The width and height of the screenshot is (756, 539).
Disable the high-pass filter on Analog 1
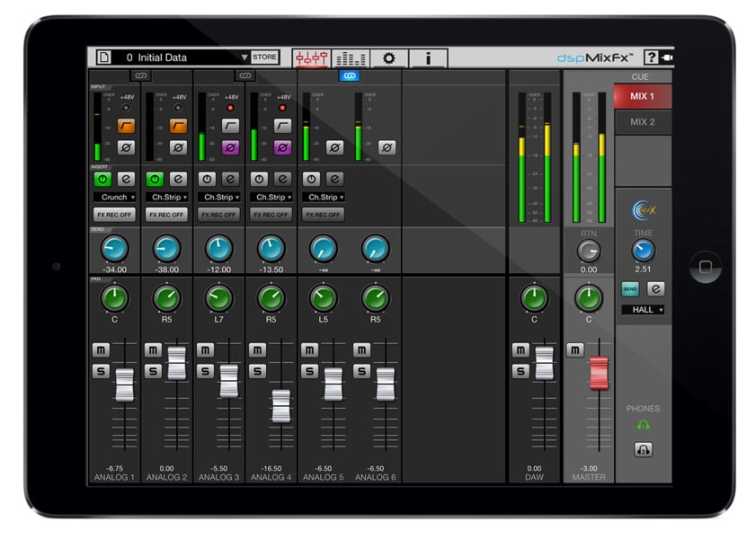(x=126, y=126)
